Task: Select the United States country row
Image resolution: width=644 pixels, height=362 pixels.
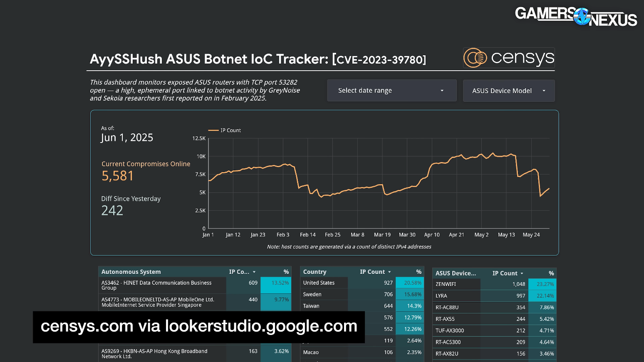Action: [x=362, y=283]
